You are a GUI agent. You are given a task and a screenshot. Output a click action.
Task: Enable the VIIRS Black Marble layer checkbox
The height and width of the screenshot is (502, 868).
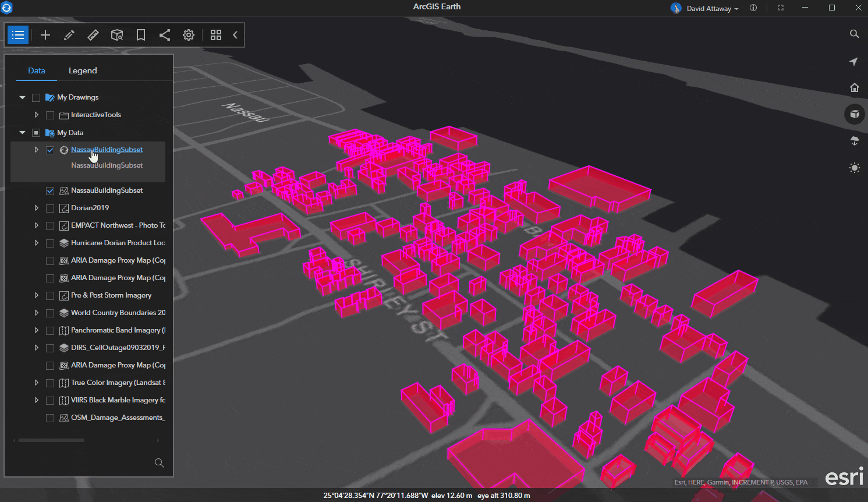point(50,401)
